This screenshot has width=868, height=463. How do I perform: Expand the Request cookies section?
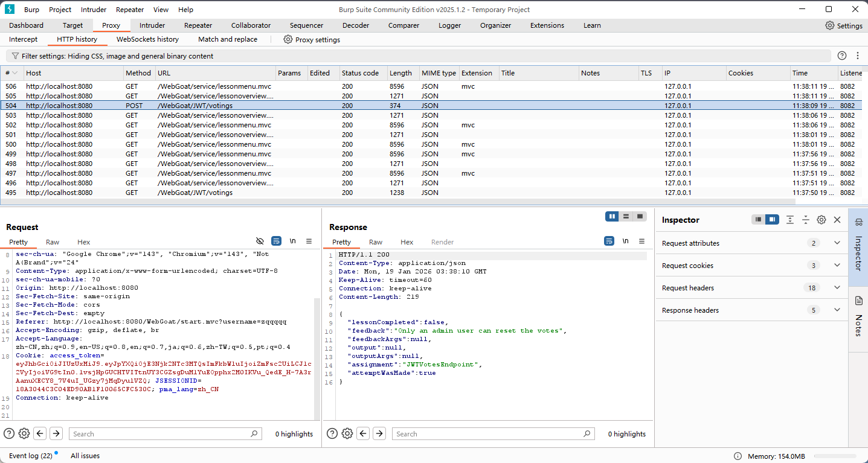pyautogui.click(x=837, y=266)
